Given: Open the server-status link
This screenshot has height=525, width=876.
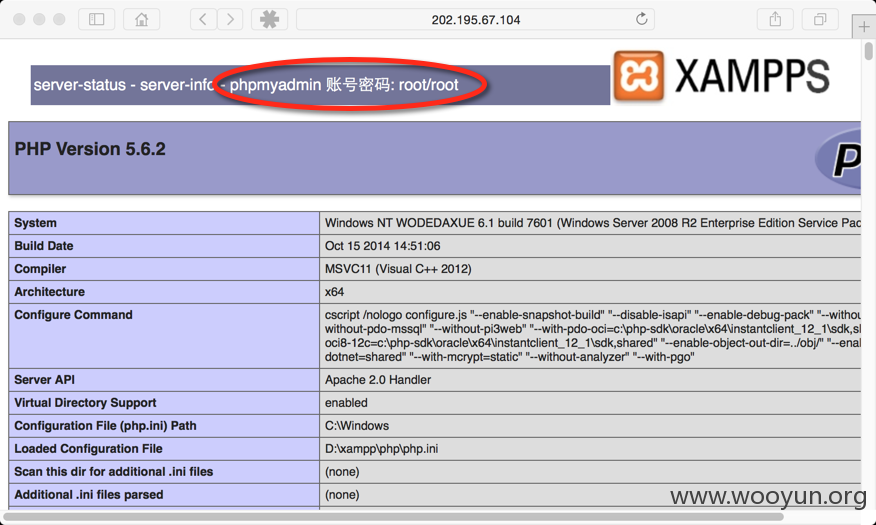Looking at the screenshot, I should click(x=80, y=85).
